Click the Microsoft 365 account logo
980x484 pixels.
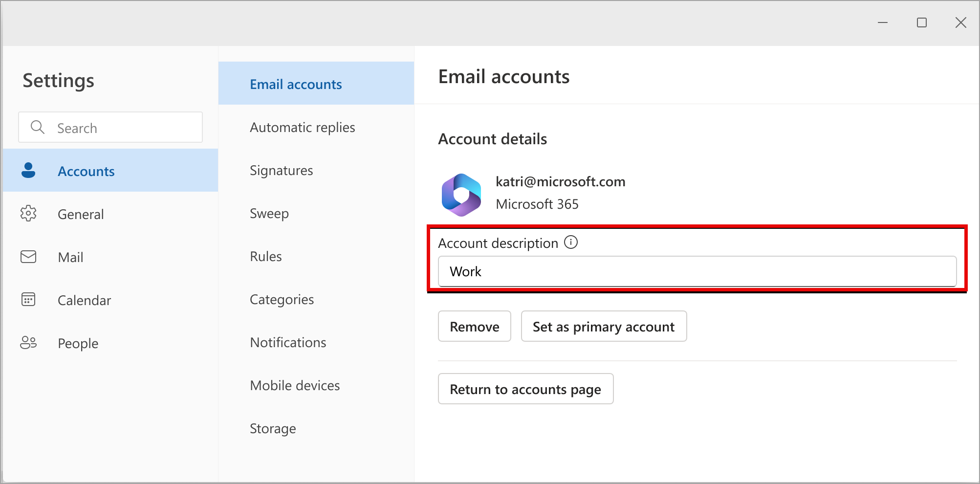point(461,195)
